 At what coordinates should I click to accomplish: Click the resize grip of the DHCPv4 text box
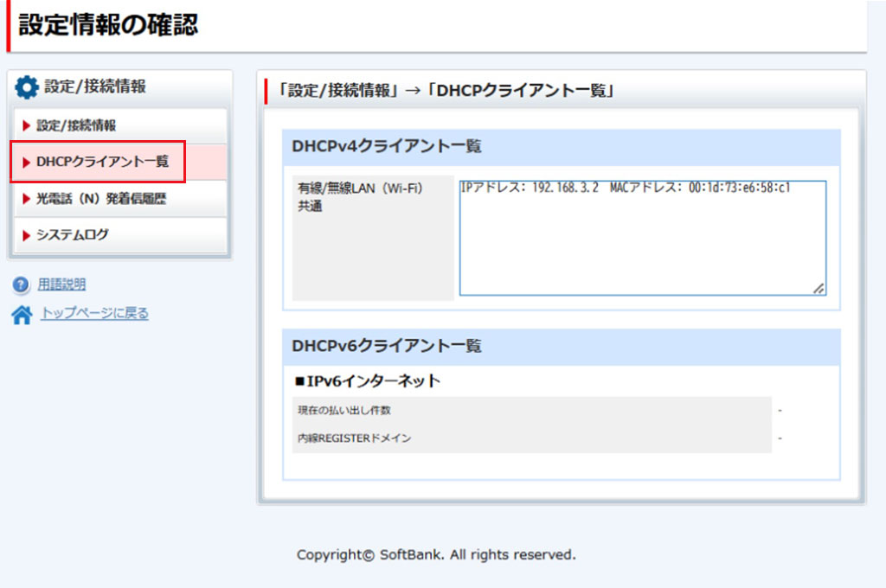(x=819, y=289)
